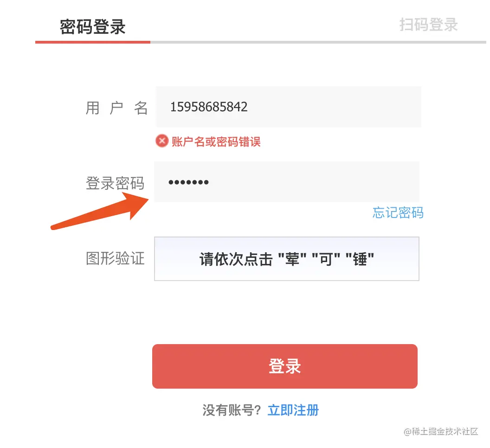The width and height of the screenshot is (490, 448).
Task: Open the 忘记密码 link
Action: [397, 213]
